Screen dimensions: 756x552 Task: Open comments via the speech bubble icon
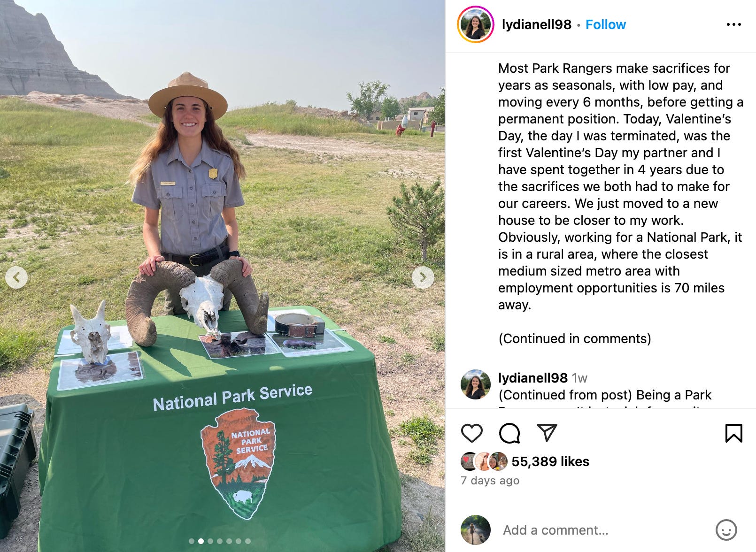click(x=509, y=433)
